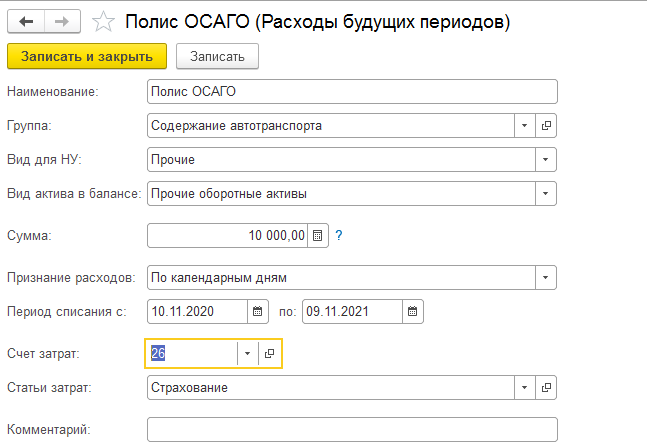Click into the Комментарий input field
This screenshot has height=445, width=647.
pos(352,430)
